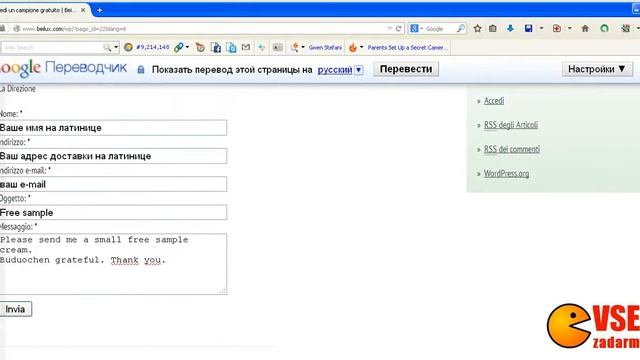Open the bookmarks list clipboard icon

point(493,28)
